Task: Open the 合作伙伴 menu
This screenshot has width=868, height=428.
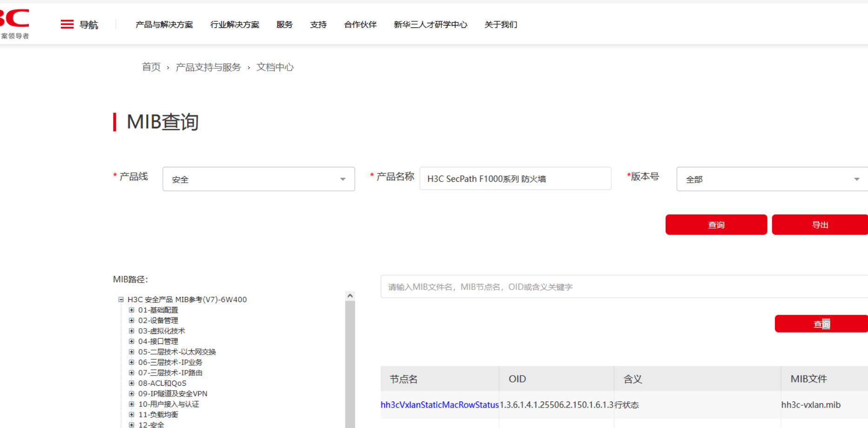Action: click(360, 25)
